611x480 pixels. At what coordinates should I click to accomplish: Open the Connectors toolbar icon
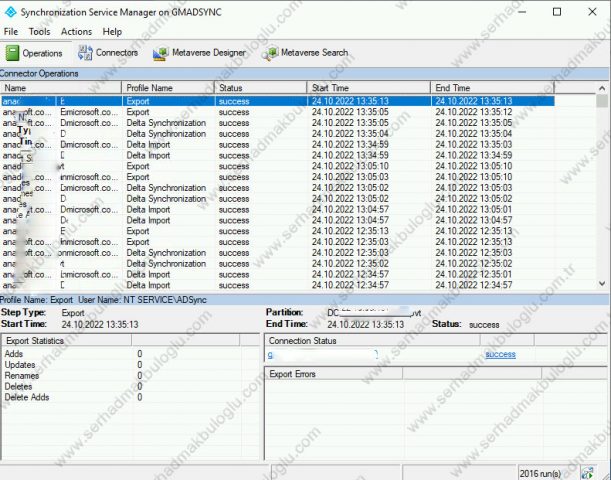(85, 53)
